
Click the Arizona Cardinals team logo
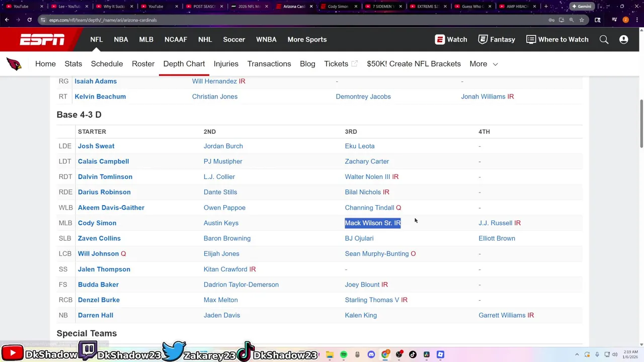tap(14, 64)
